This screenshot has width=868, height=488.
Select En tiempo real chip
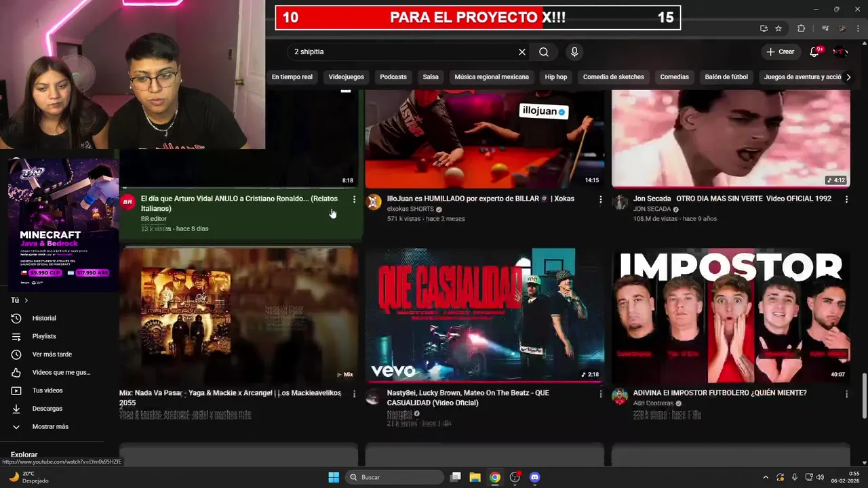click(292, 77)
